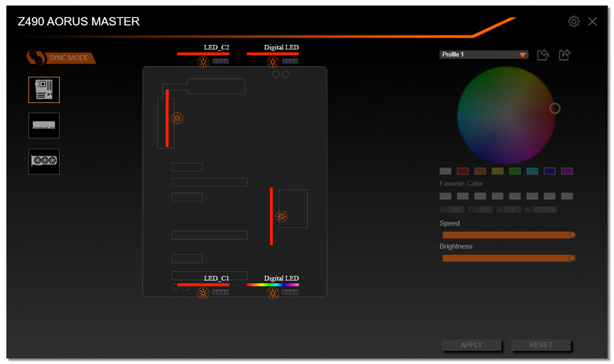Select the red LED_C1 header bar
The image size is (614, 364).
point(203,285)
